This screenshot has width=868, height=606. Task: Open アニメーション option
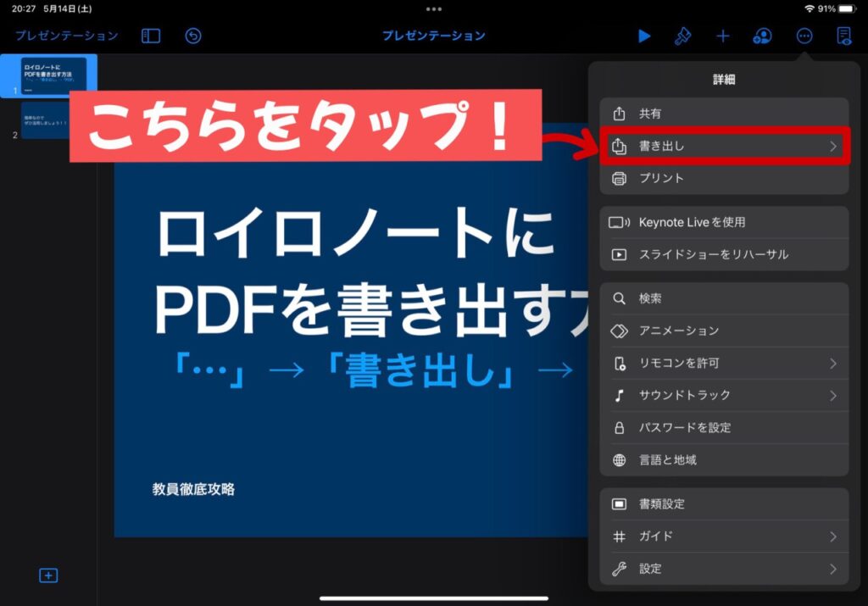click(724, 331)
